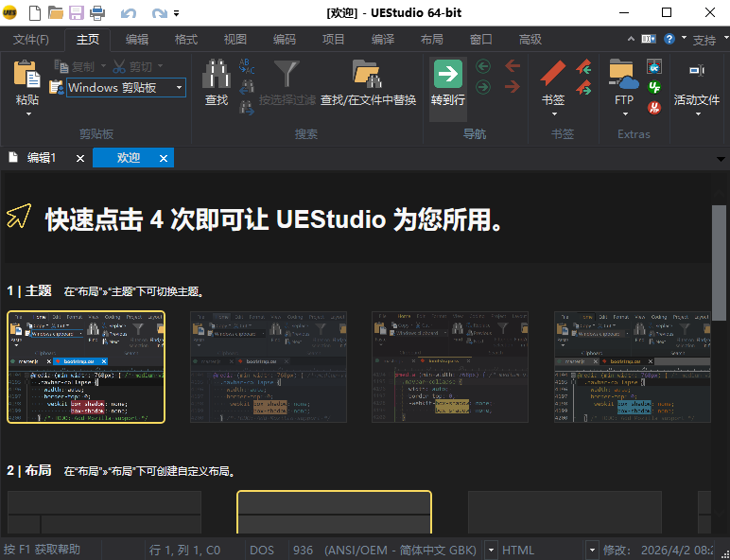Click the 活动文件 icon
This screenshot has width=730, height=560.
pos(697,70)
